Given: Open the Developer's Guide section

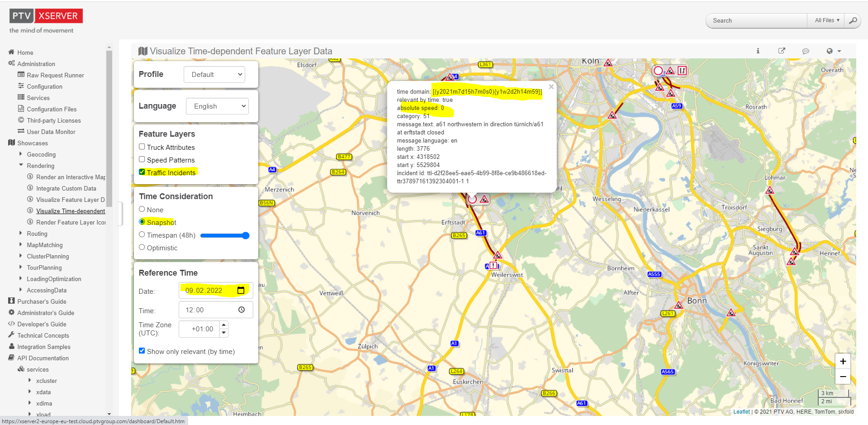Looking at the screenshot, I should point(42,324).
